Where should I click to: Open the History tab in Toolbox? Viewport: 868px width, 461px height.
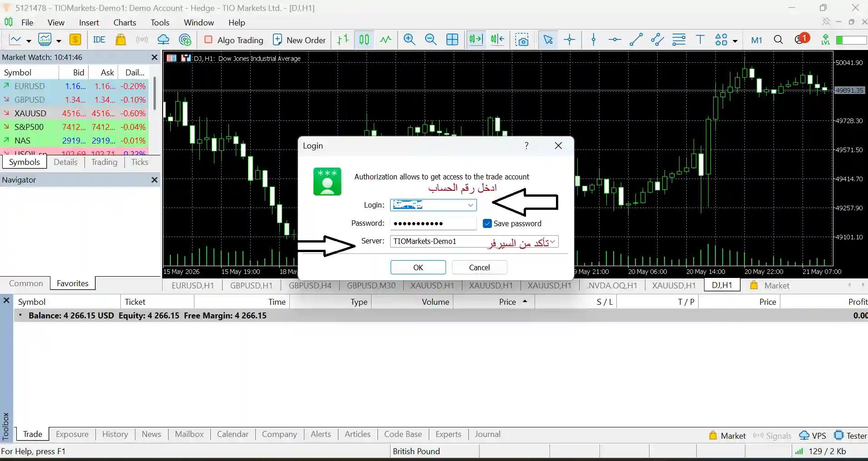(115, 434)
